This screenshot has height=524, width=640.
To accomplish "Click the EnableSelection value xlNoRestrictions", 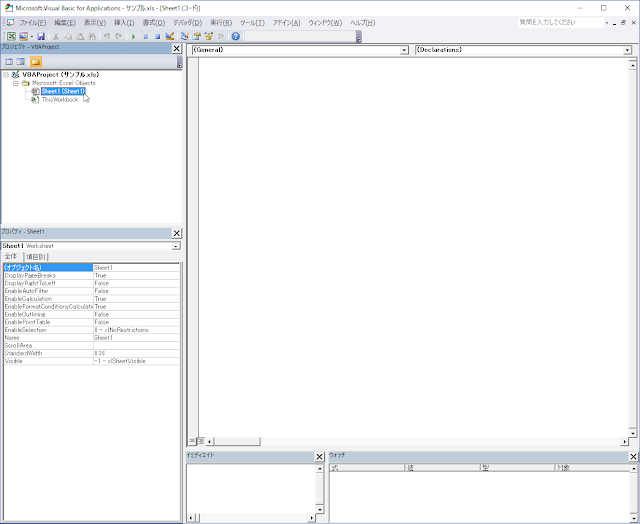I will click(136, 330).
